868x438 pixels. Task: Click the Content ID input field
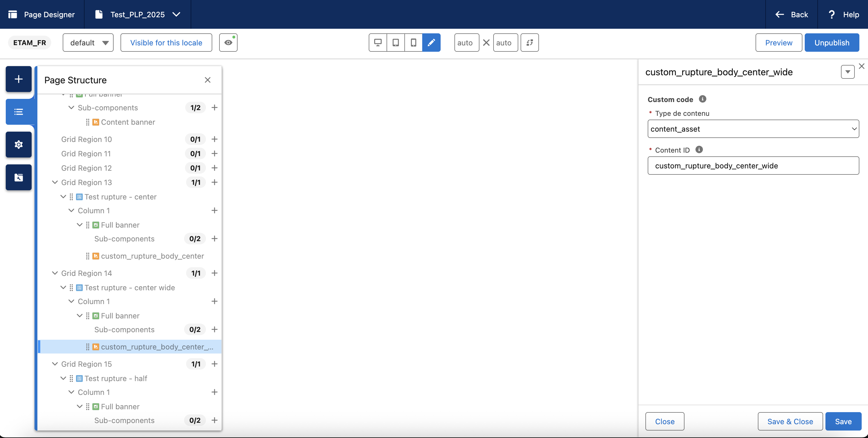coord(753,166)
